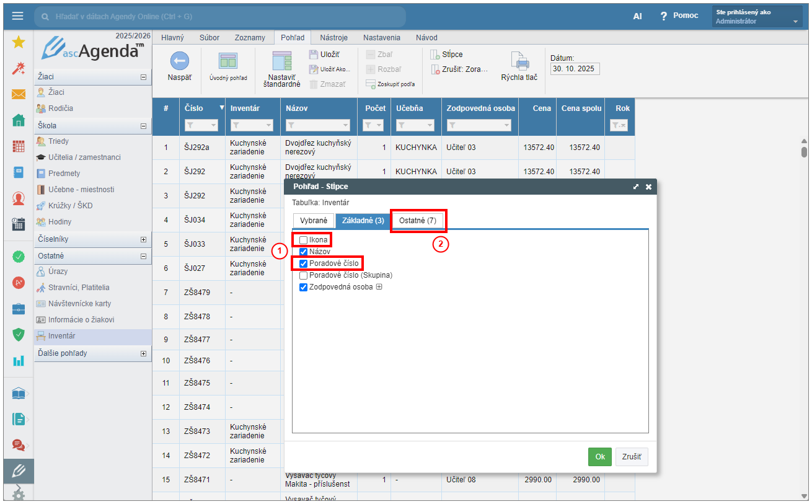The height and width of the screenshot is (504, 812).
Task: Uncheck the Poradové číslo checkbox
Action: [x=304, y=263]
